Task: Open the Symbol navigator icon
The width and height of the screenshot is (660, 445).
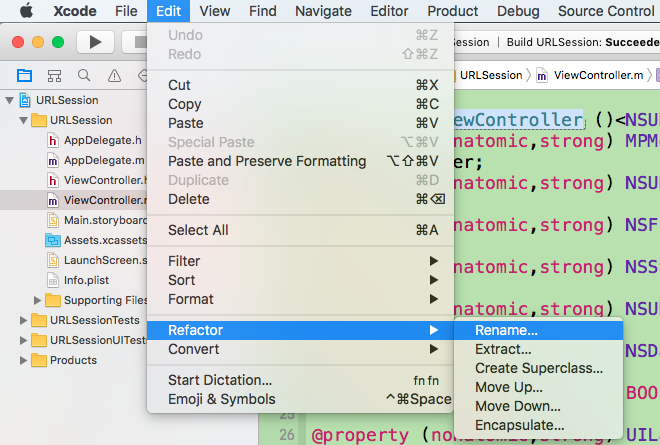Action: [54, 76]
